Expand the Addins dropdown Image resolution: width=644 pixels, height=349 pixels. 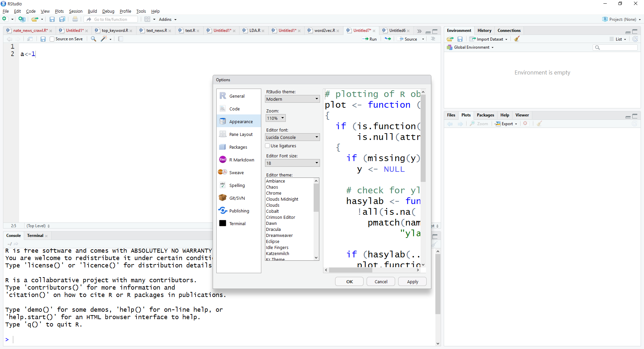point(167,19)
